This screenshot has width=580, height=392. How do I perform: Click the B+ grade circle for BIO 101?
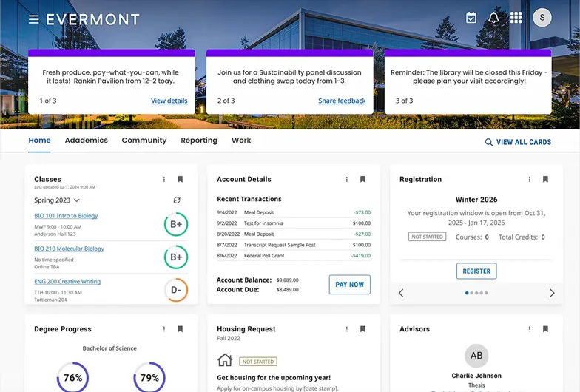click(x=176, y=224)
